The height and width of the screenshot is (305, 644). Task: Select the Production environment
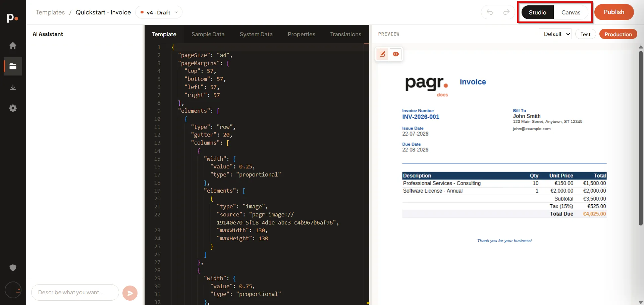coord(618,34)
